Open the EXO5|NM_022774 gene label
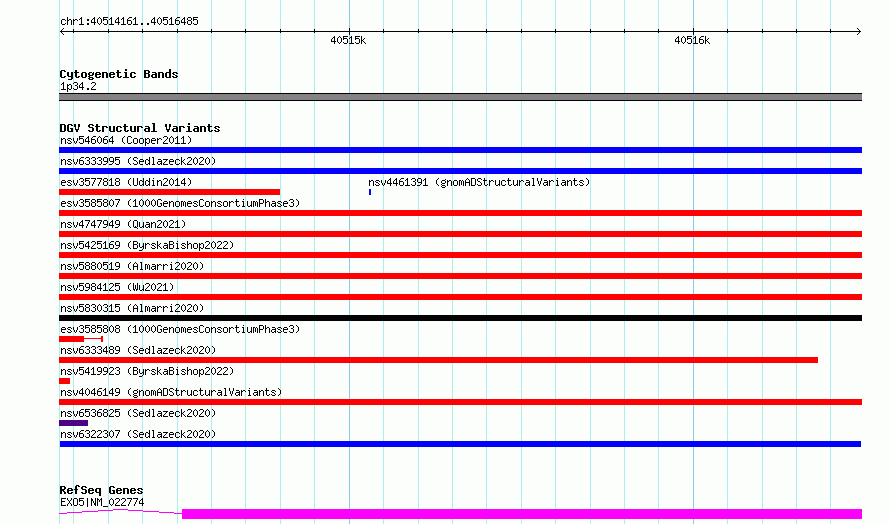The height and width of the screenshot is (524, 890). tap(102, 502)
